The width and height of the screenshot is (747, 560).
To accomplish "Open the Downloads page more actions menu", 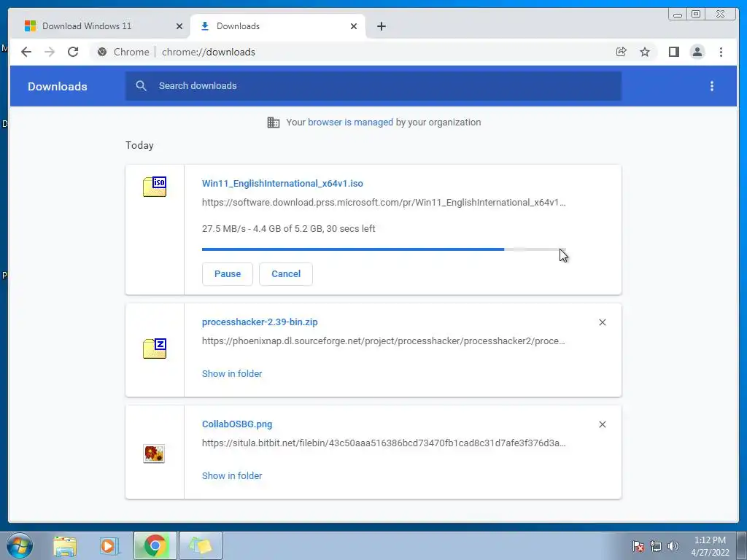I will coord(712,86).
